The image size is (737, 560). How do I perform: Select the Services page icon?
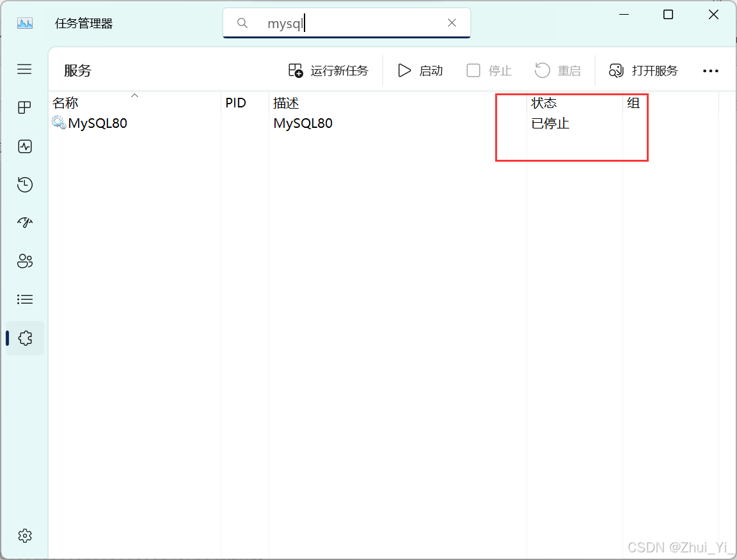click(x=25, y=338)
